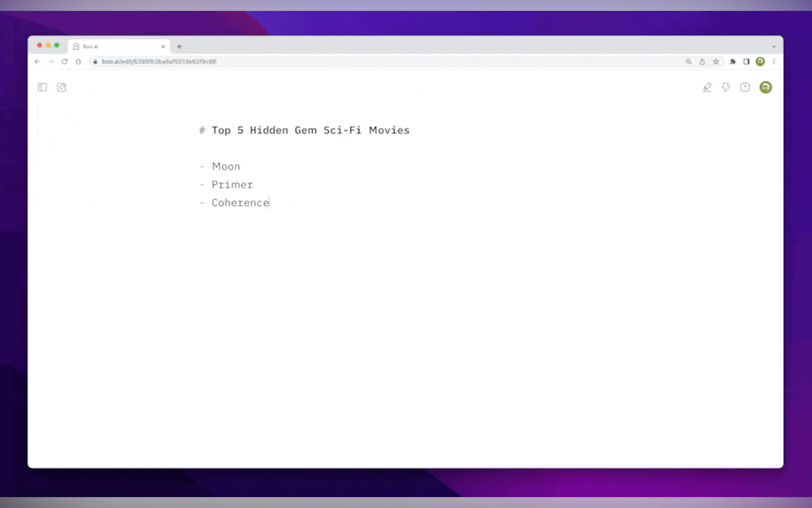Share this page via share icon

702,61
